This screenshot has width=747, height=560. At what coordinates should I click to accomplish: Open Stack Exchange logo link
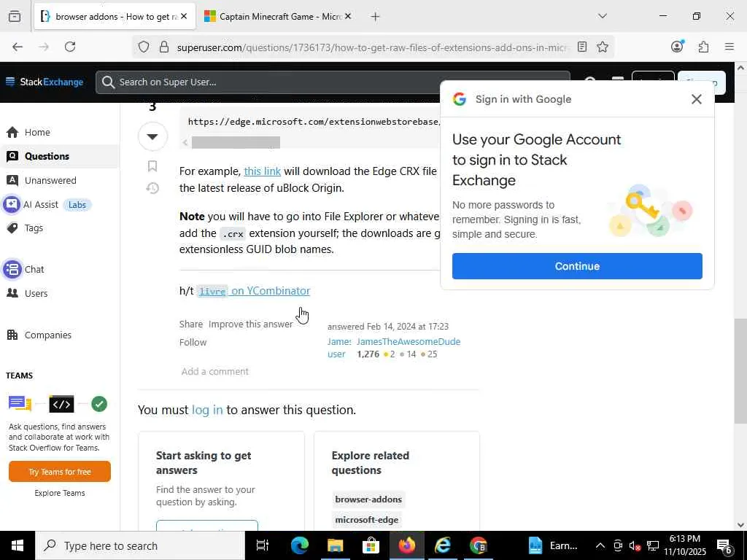[52, 82]
